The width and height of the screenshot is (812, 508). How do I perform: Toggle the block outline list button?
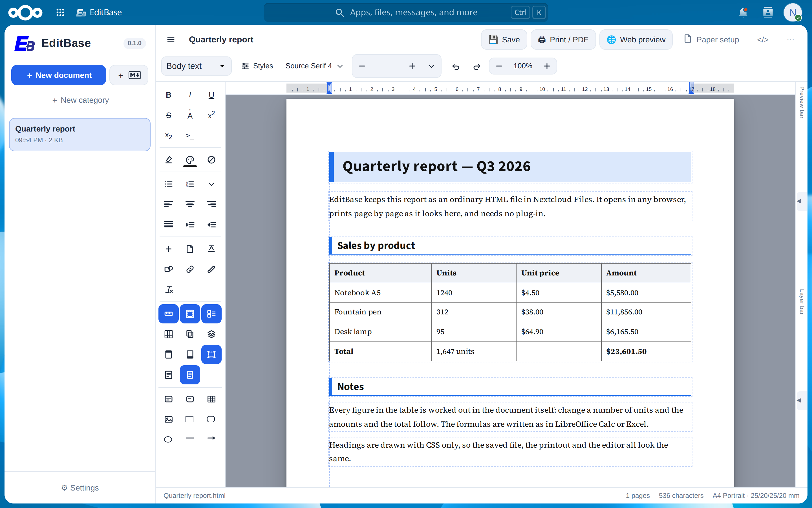pos(211,314)
